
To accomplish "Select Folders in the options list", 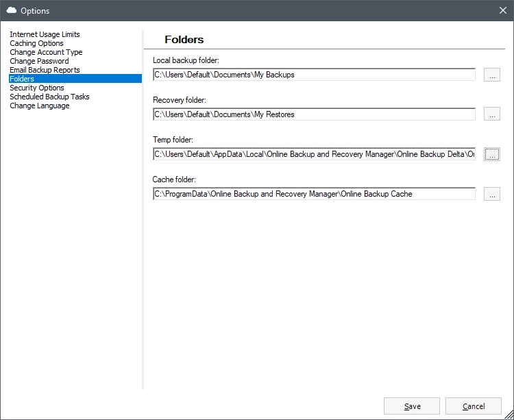I will pos(75,79).
